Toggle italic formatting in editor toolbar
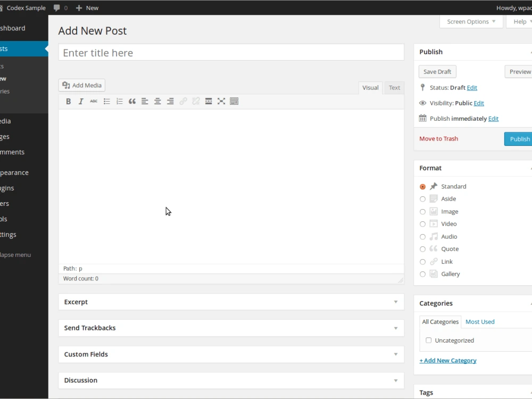This screenshot has height=399, width=532. [x=81, y=101]
